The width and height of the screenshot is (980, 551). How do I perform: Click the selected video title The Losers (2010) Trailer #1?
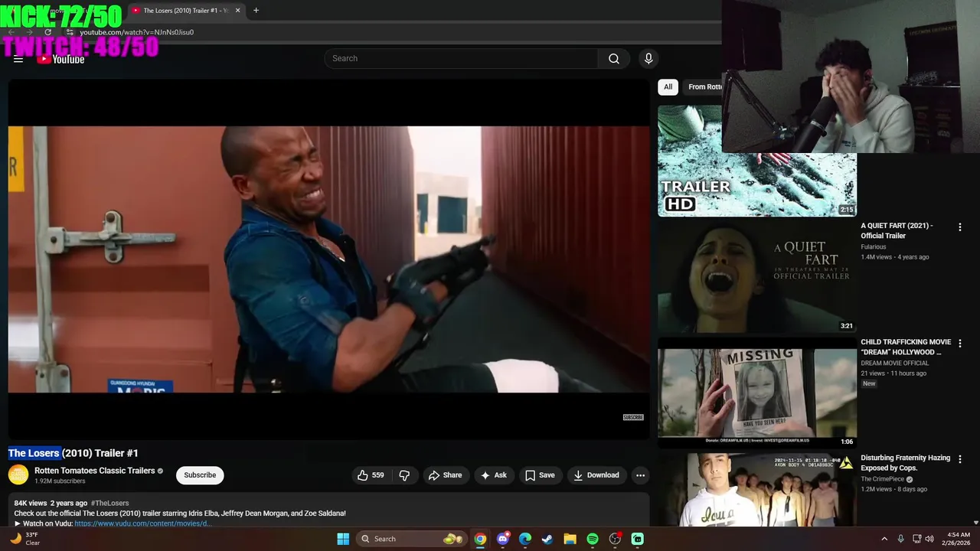pyautogui.click(x=73, y=453)
